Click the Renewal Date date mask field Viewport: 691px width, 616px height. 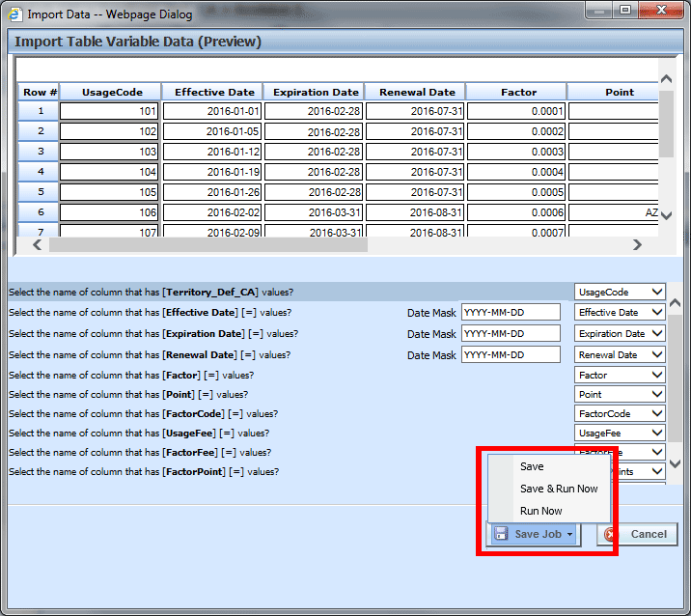point(511,354)
